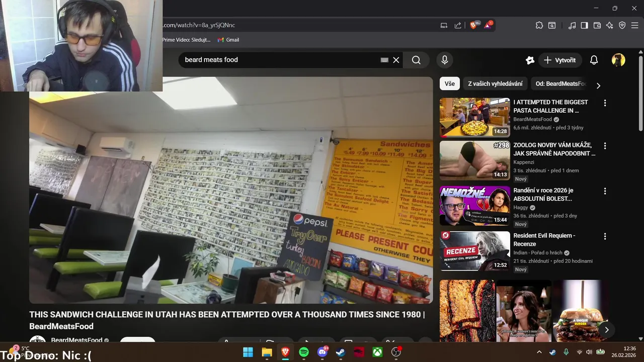Open the unique burger short thumbnail
The width and height of the screenshot is (644, 362).
[580, 311]
